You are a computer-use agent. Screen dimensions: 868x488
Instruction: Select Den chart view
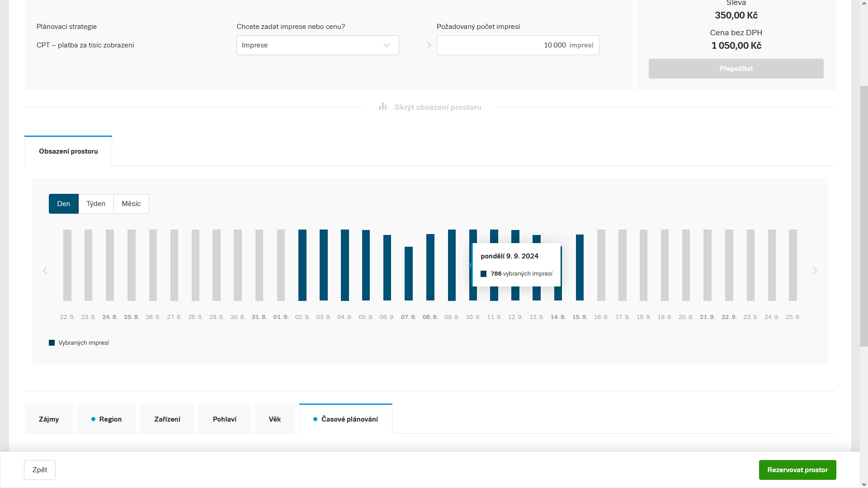coord(63,204)
